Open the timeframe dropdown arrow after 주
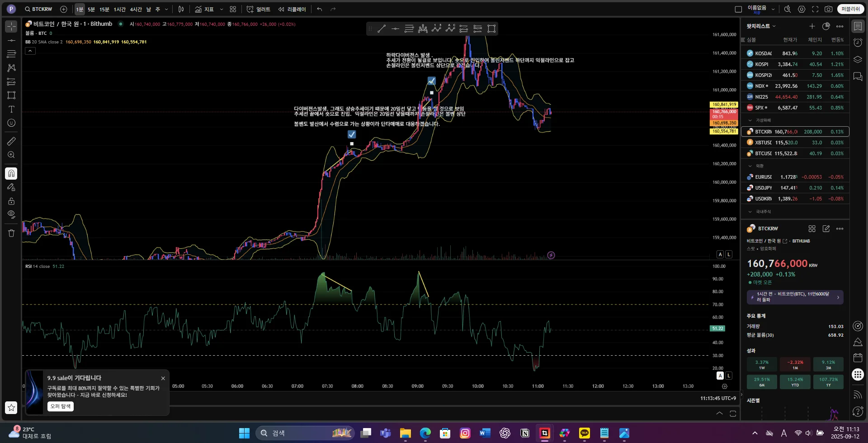The image size is (868, 443). [x=166, y=9]
